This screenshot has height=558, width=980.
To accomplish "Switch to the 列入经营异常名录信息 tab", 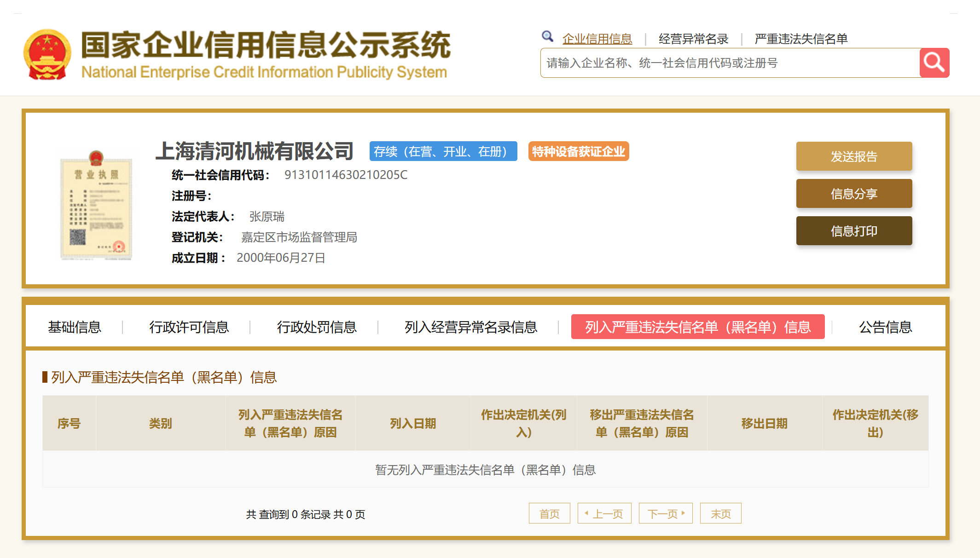I will click(x=471, y=327).
